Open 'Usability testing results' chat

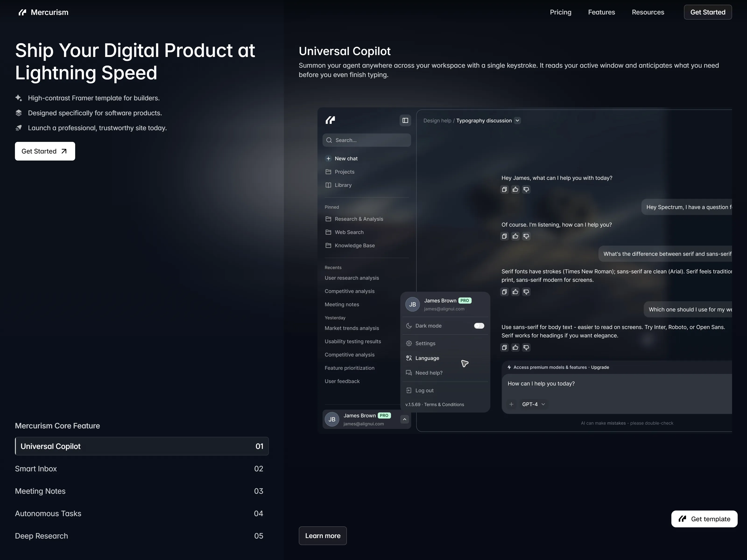click(352, 342)
